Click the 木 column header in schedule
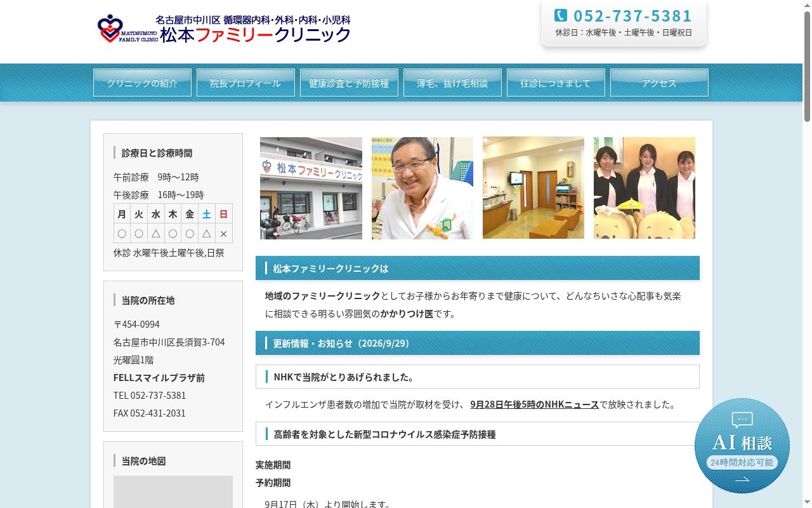 173,214
